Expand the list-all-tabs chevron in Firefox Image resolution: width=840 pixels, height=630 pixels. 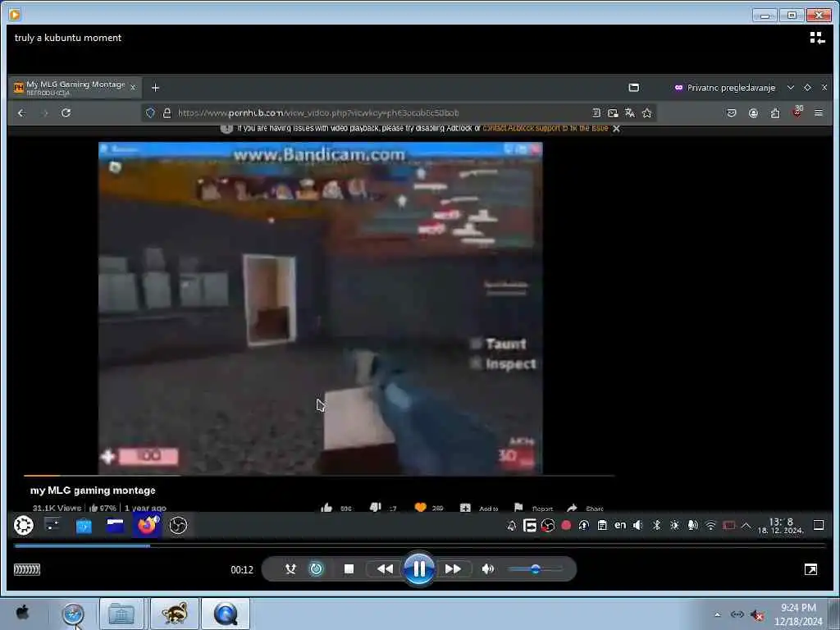pyautogui.click(x=790, y=87)
